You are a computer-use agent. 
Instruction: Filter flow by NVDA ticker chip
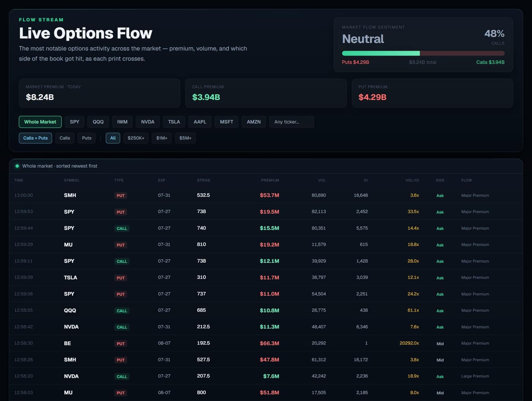[148, 122]
